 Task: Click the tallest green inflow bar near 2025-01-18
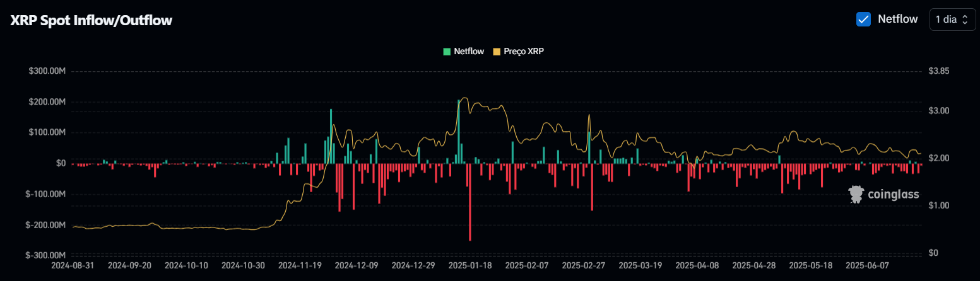(x=459, y=132)
